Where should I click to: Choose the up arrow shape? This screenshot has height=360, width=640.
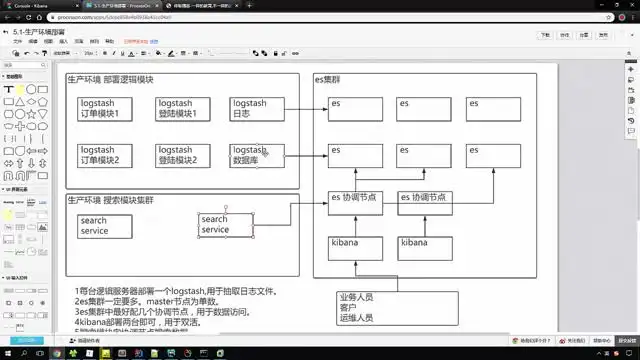click(x=20, y=163)
